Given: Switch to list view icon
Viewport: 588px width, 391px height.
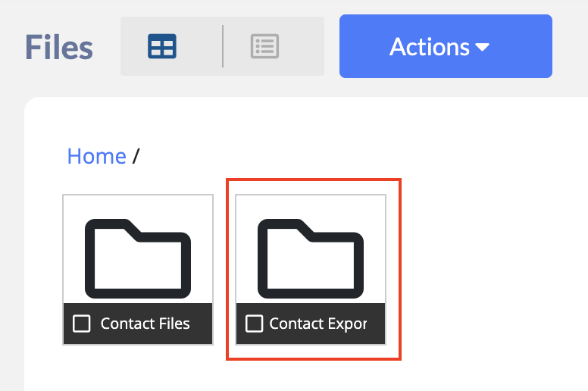Looking at the screenshot, I should (x=264, y=46).
